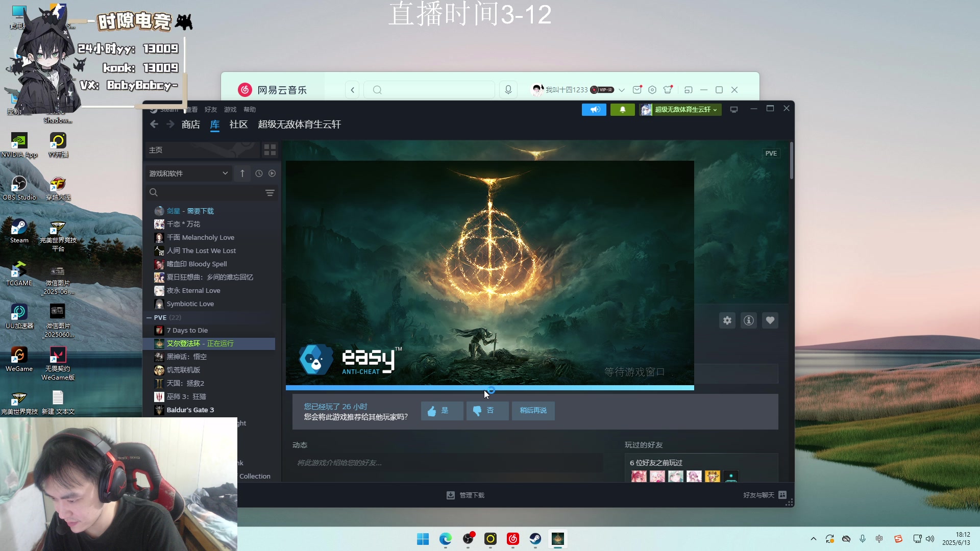Open the 库 library tab
The height and width of the screenshot is (551, 980).
215,124
